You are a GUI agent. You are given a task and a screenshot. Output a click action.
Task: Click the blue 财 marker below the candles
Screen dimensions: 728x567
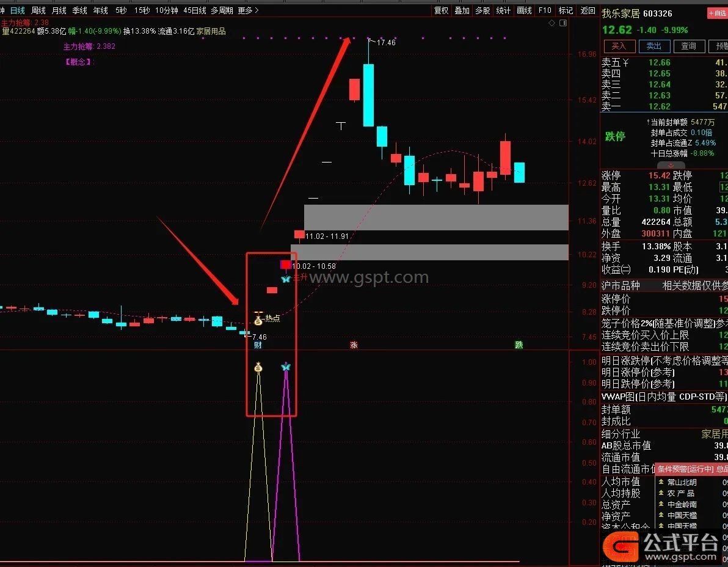click(x=258, y=345)
